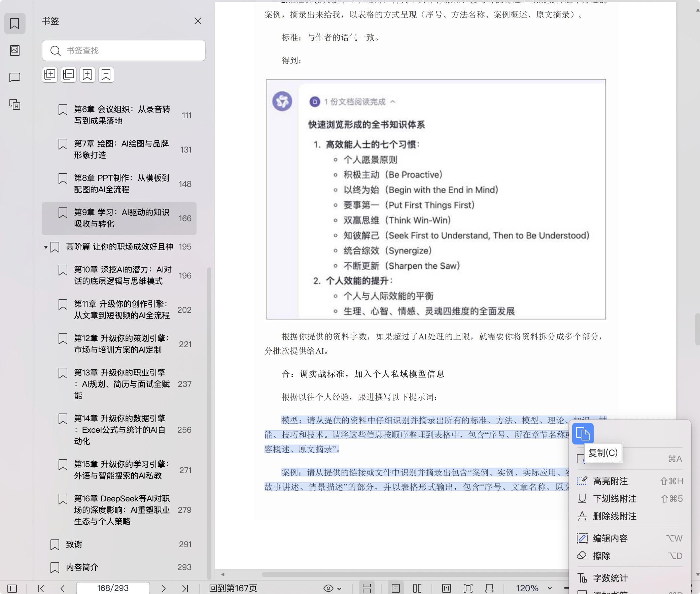Screen dimensions: 700x594
Task: Expand all bookmarks using the expand-all icon
Action: click(x=50, y=75)
